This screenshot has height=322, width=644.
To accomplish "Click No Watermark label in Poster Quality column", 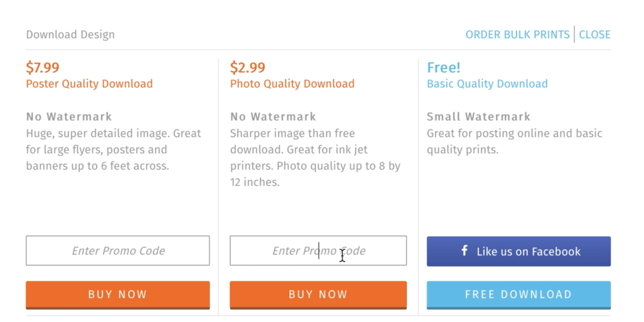I will click(69, 117).
